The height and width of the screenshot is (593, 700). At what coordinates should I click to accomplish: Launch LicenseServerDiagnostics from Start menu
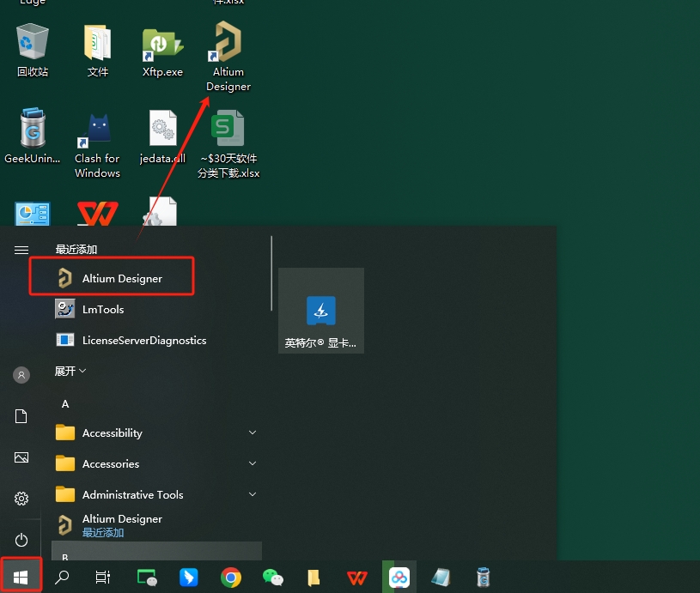coord(143,340)
